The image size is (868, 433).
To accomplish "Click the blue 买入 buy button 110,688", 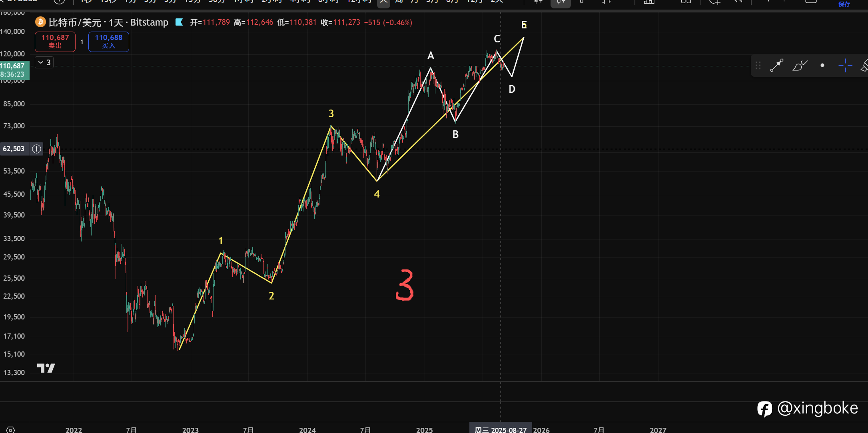I will click(x=109, y=42).
